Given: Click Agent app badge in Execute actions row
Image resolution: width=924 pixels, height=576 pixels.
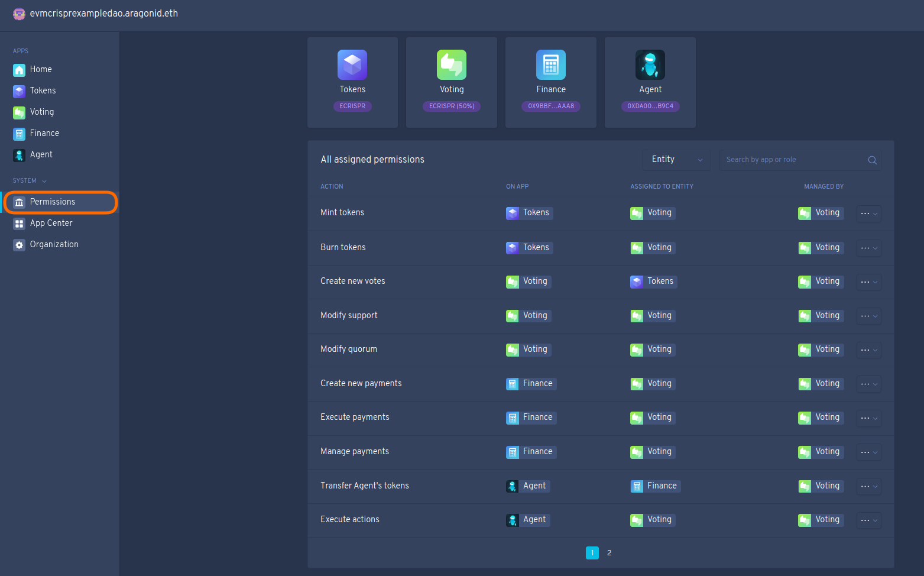Looking at the screenshot, I should pos(528,520).
